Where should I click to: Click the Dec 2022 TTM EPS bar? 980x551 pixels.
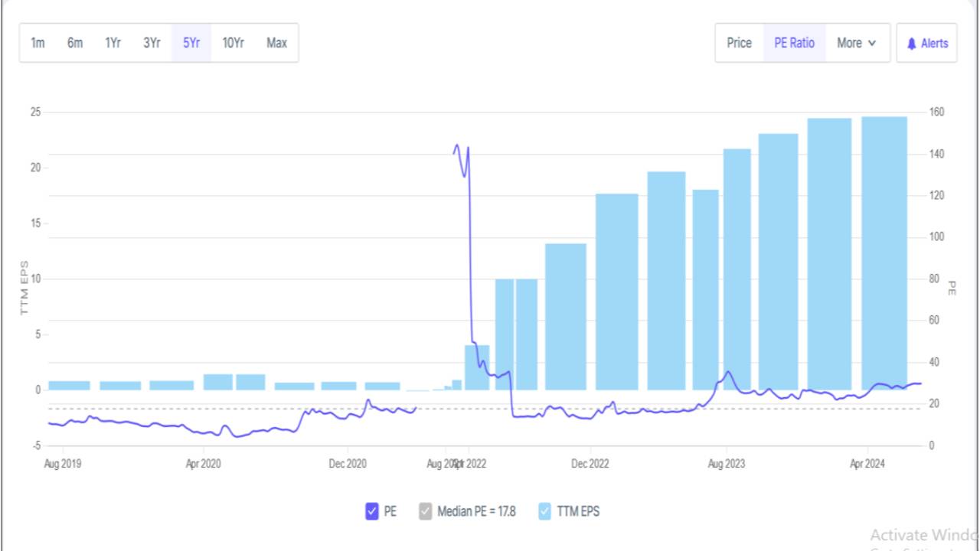[617, 292]
